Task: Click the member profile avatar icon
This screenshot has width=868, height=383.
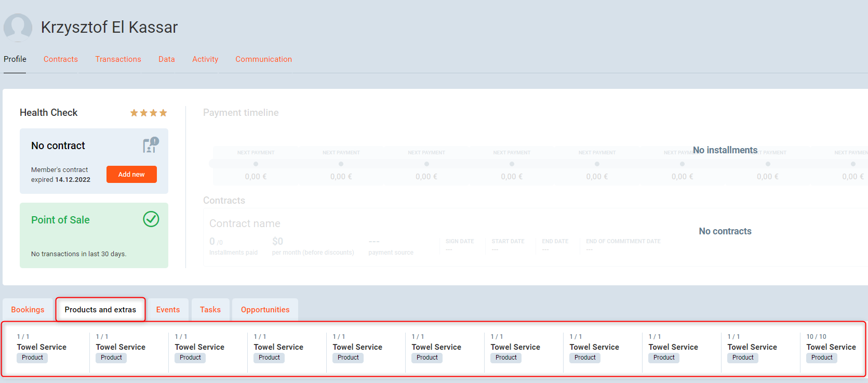Action: (x=18, y=28)
